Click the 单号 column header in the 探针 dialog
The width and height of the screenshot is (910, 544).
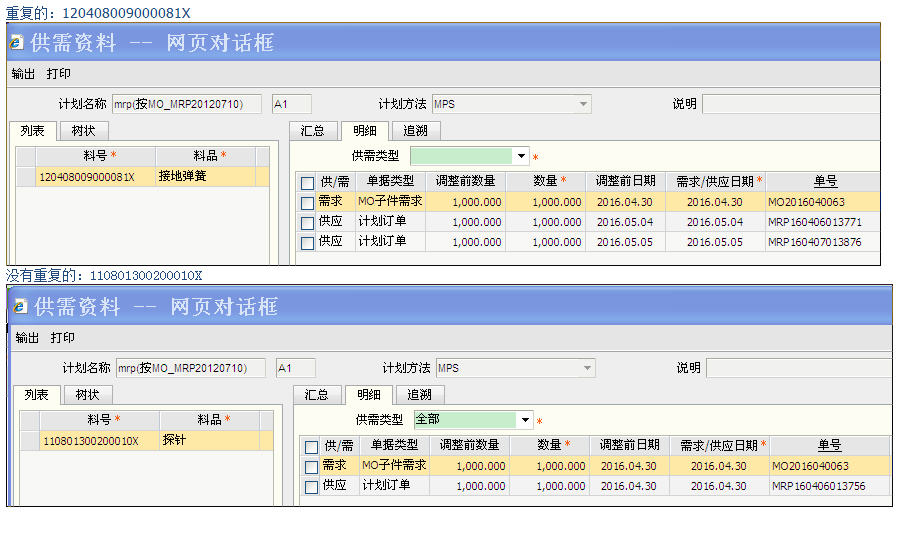point(829,446)
